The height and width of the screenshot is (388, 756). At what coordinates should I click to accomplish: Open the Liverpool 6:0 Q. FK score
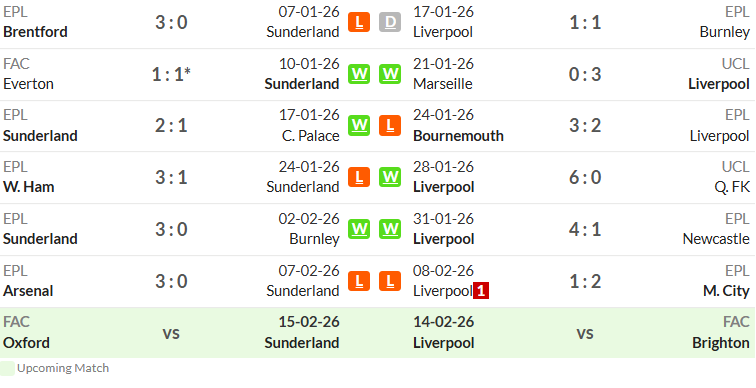585,177
